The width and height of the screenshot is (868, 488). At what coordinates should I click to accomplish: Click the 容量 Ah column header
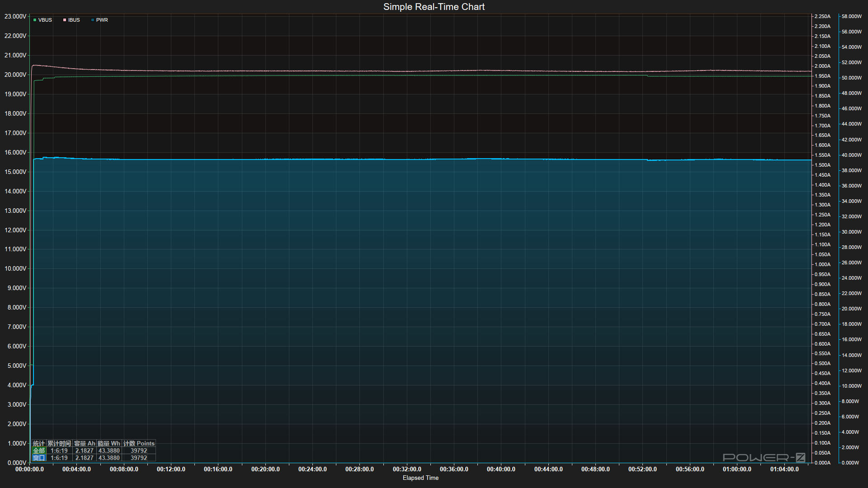(85, 443)
